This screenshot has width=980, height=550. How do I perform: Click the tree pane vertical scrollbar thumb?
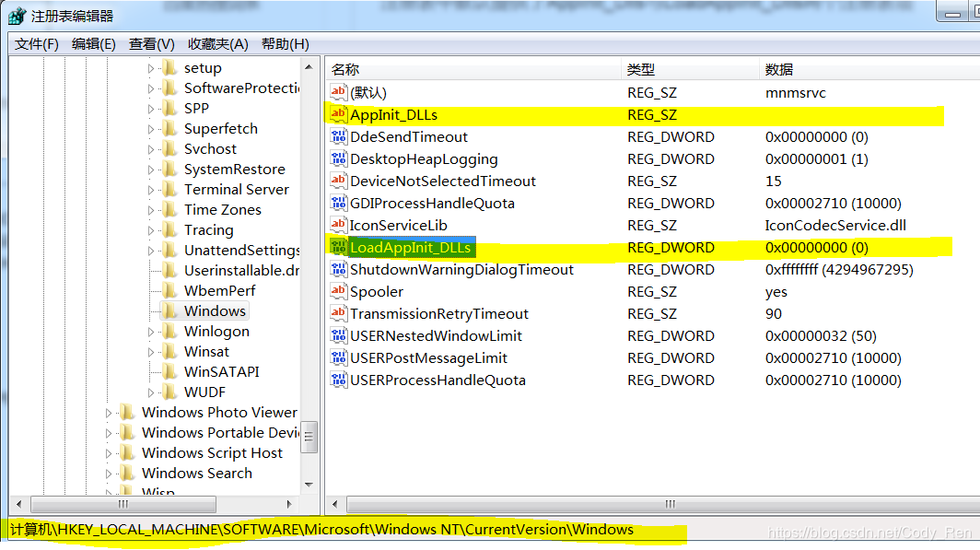(309, 433)
